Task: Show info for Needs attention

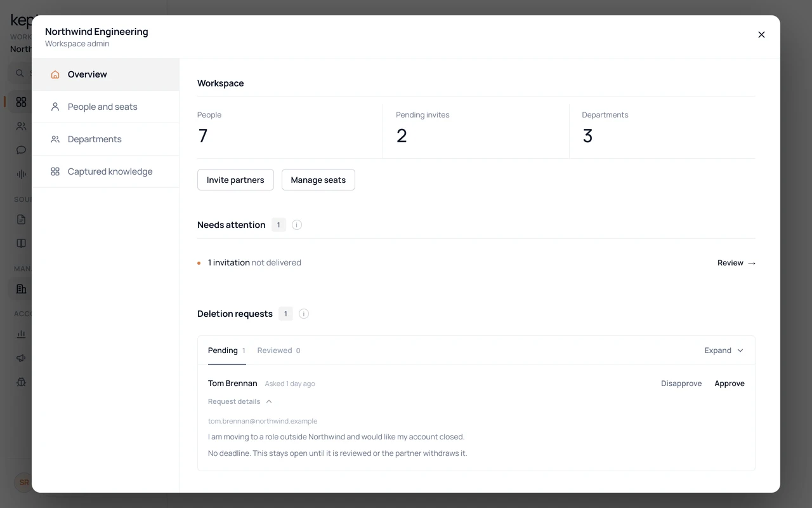Action: pyautogui.click(x=296, y=225)
